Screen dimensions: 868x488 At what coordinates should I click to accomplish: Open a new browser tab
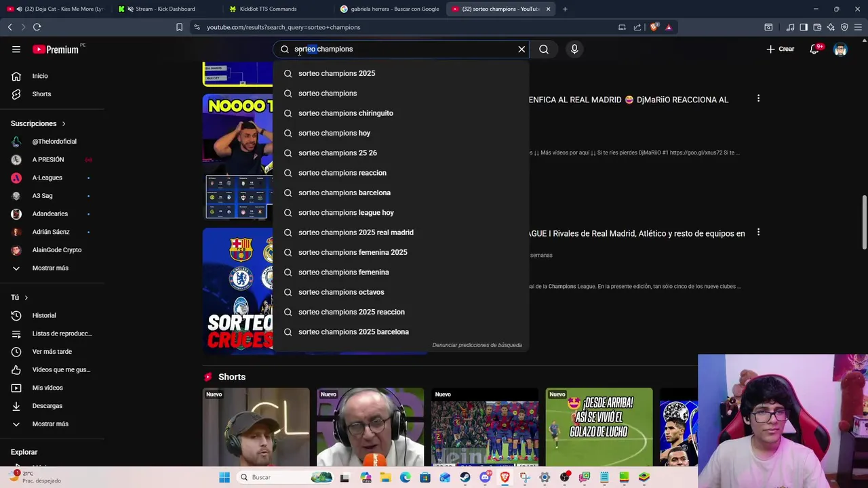click(565, 9)
